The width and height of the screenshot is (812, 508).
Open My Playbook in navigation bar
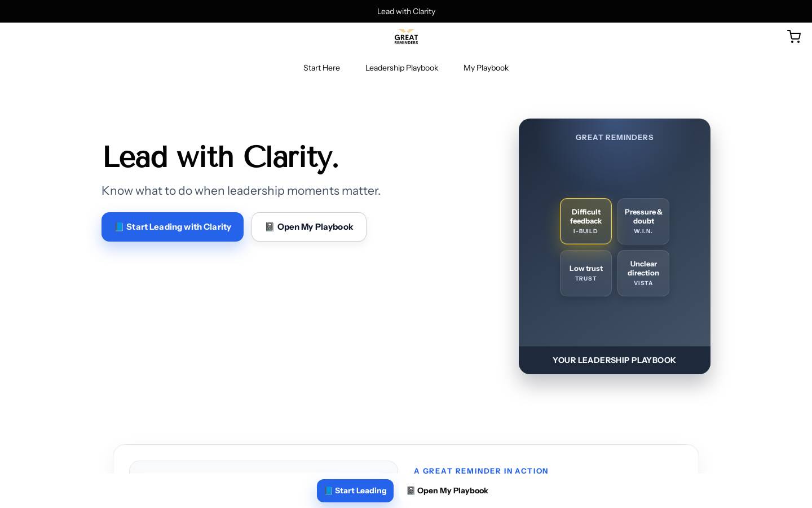tap(486, 68)
